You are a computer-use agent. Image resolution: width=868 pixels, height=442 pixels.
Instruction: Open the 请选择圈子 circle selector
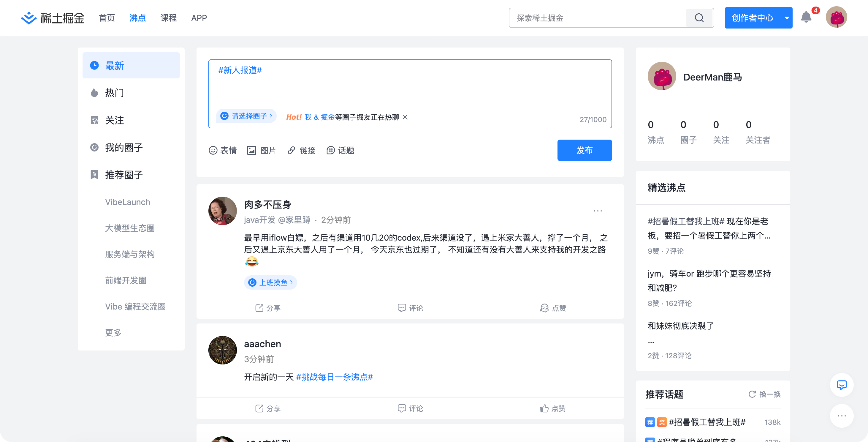pyautogui.click(x=246, y=116)
